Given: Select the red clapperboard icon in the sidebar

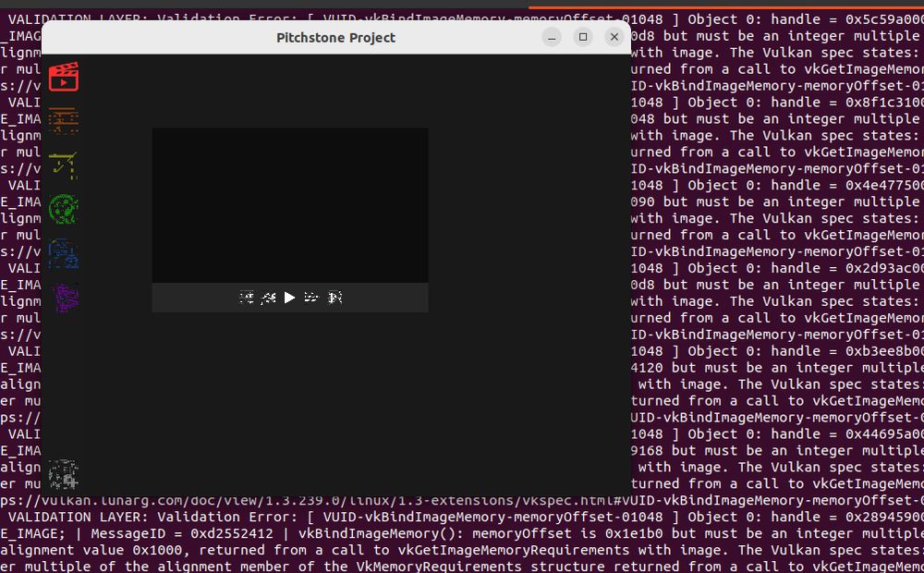Looking at the screenshot, I should 65,77.
